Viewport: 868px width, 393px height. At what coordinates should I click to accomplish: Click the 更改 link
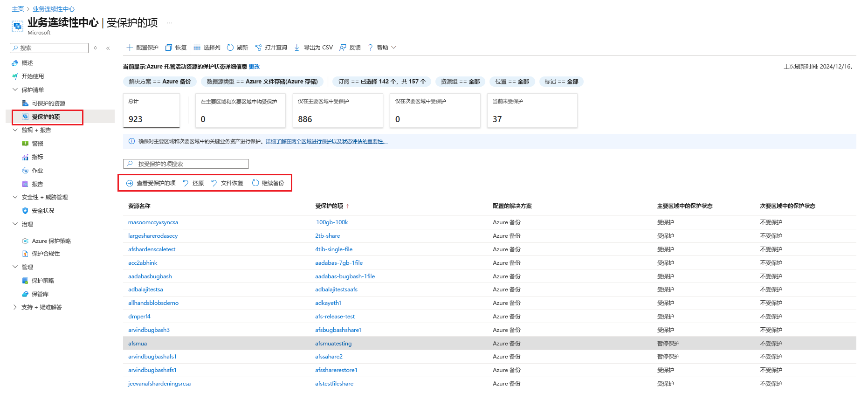(x=254, y=67)
